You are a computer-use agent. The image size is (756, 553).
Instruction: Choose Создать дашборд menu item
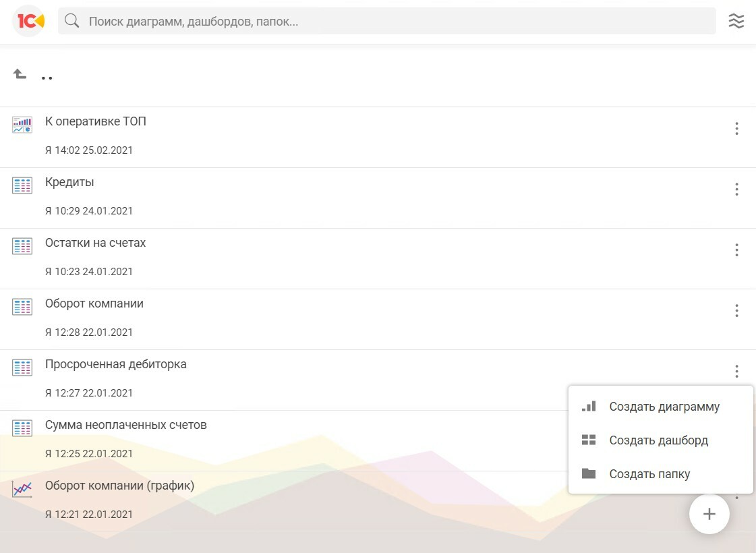pyautogui.click(x=658, y=440)
